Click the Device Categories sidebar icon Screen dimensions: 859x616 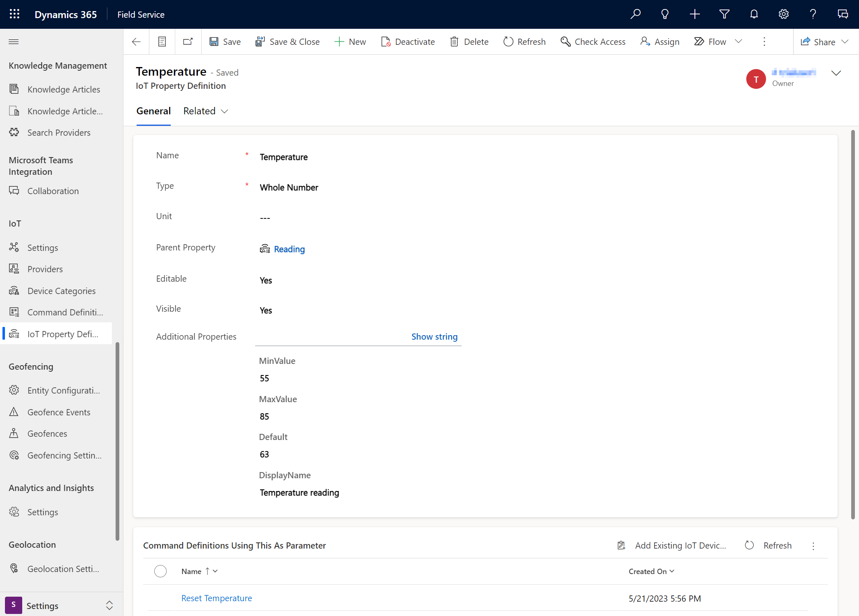coord(14,290)
